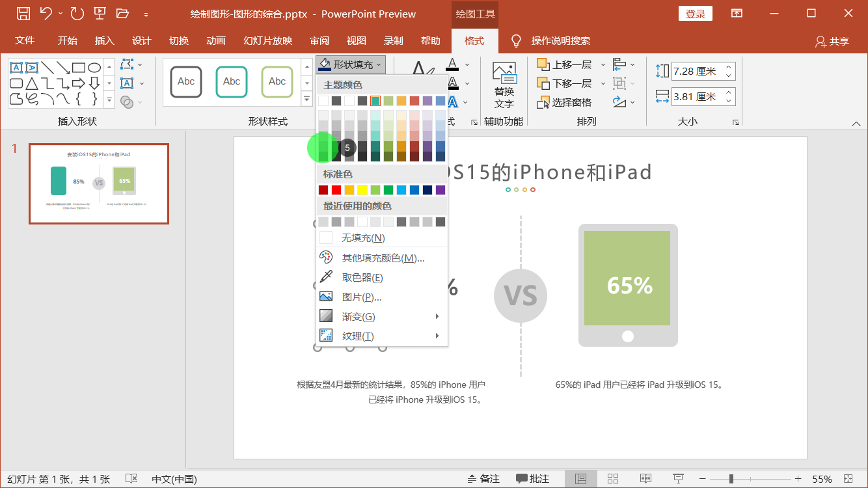868x488 pixels.
Task: Choose the orange theme color swatch
Action: (401, 101)
